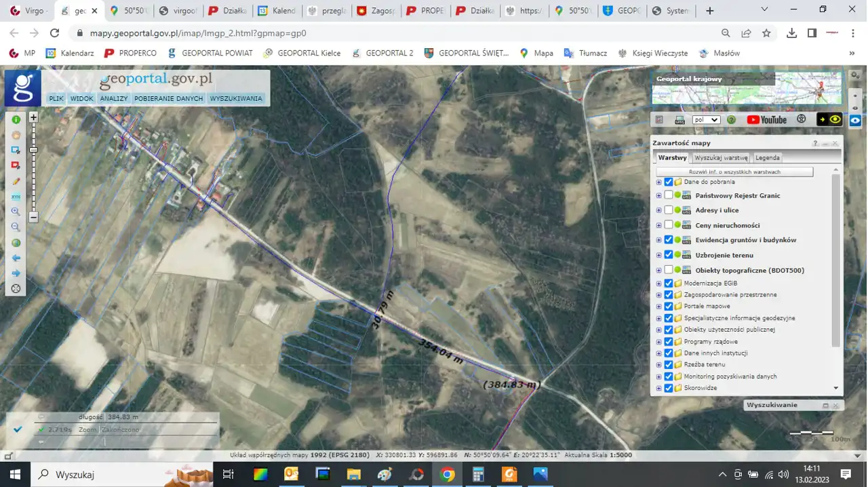Go to next map view arrow

click(16, 273)
